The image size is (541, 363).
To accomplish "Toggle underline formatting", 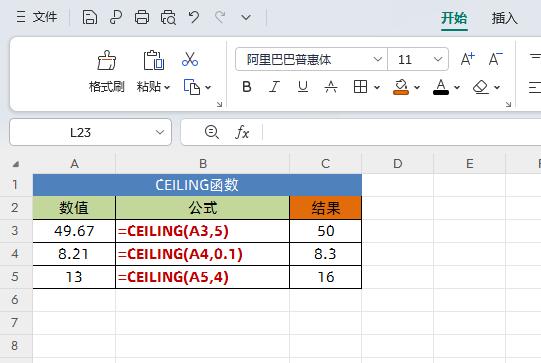I will [303, 87].
